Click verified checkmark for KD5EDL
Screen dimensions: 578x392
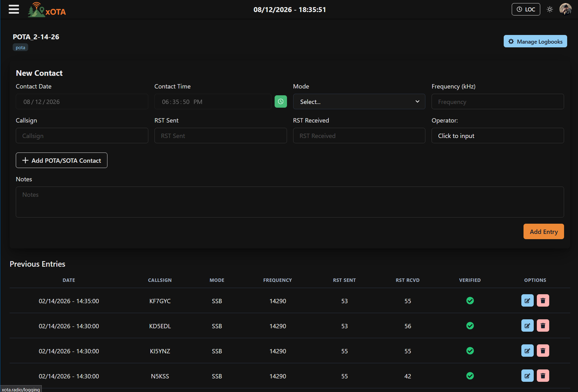pos(470,325)
